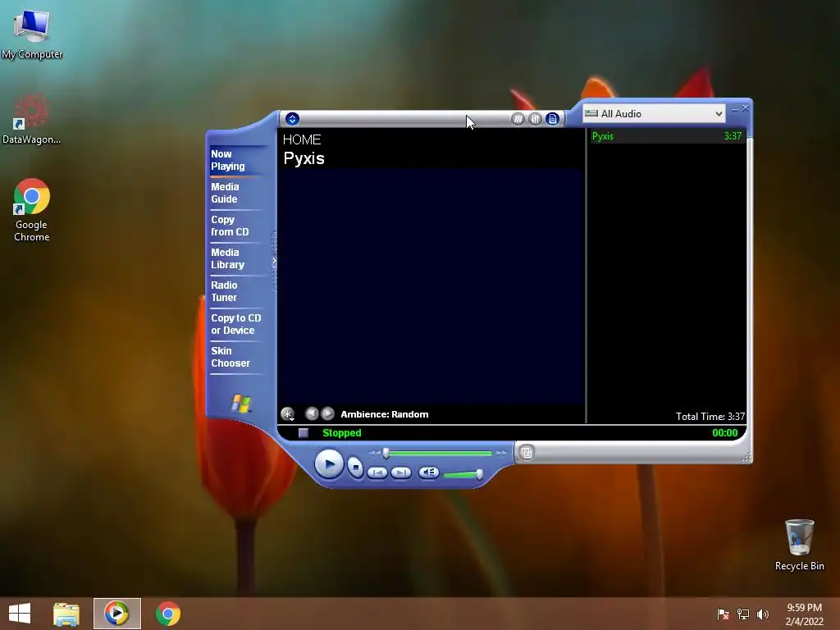Click the Stopped status text
840x630 pixels.
point(342,433)
